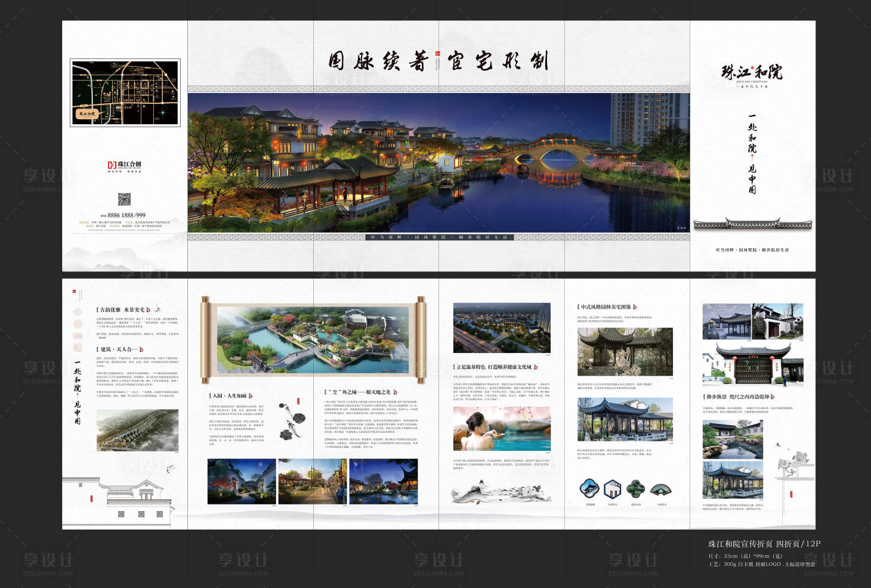Click the cloud-shaped temple roof icon
Image resolution: width=871 pixels, height=588 pixels.
pyautogui.click(x=589, y=490)
